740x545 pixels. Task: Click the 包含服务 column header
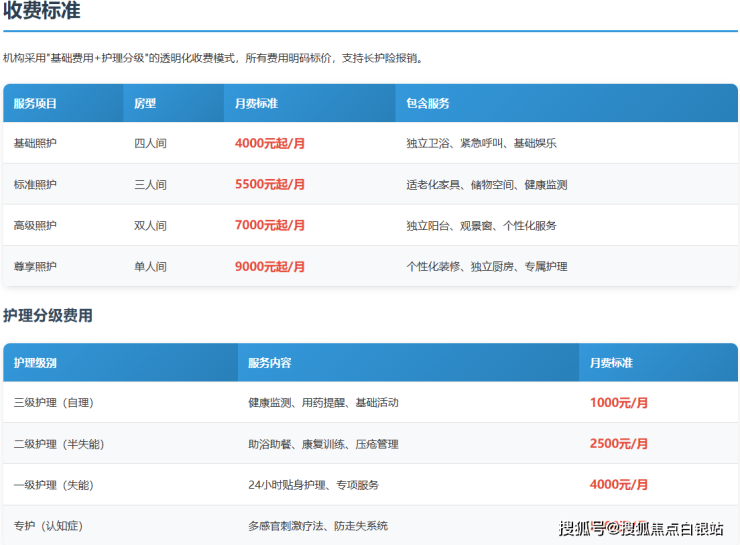tap(428, 103)
